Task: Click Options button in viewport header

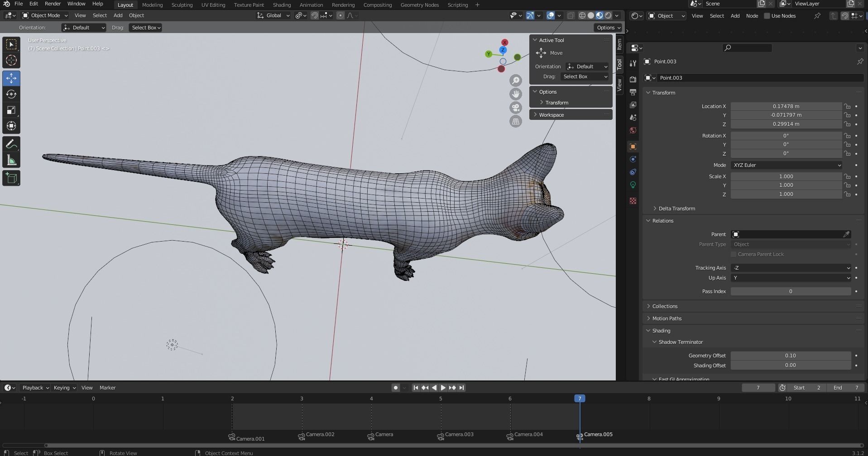Action: point(608,28)
